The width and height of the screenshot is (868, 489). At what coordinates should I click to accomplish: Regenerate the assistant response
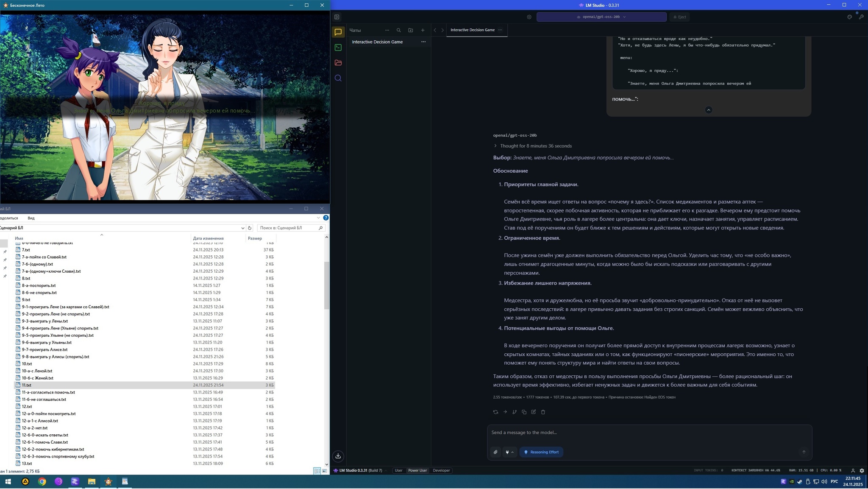click(495, 412)
